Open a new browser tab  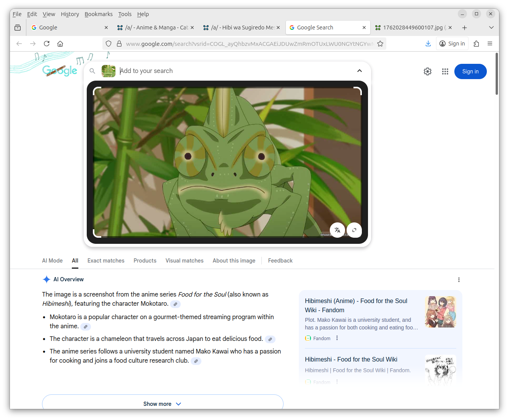(464, 28)
